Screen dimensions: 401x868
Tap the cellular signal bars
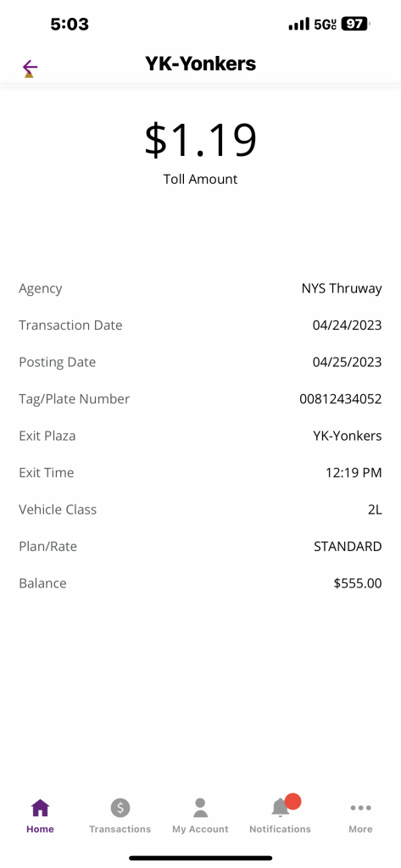[x=299, y=24]
